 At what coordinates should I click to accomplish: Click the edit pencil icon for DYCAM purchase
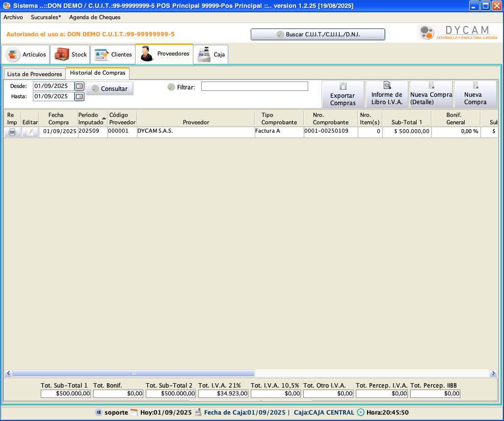coord(30,132)
